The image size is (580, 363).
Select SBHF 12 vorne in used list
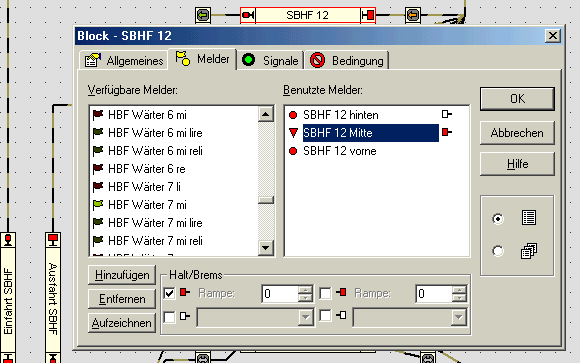pos(340,151)
